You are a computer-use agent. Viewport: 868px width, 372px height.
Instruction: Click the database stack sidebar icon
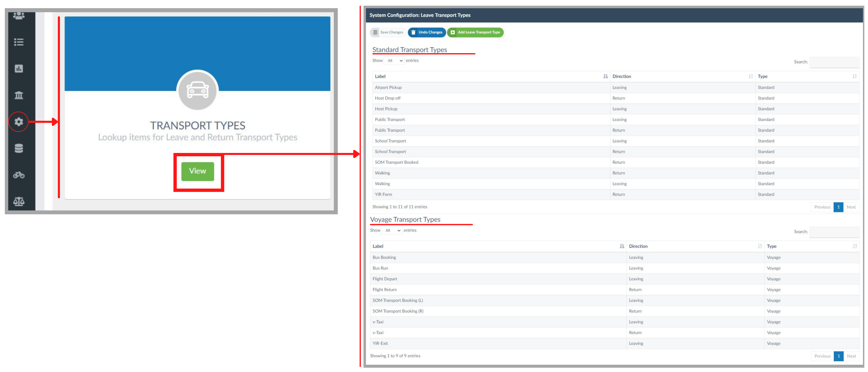click(x=19, y=148)
